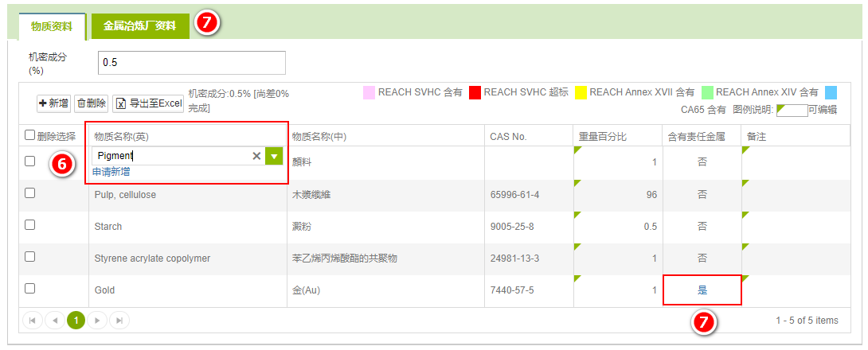The width and height of the screenshot is (868, 350).
Task: Click the 机密成分 percentage input field
Action: click(x=191, y=62)
